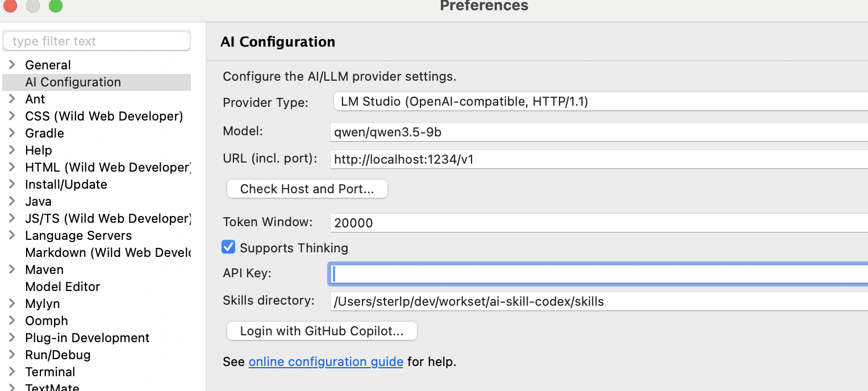The width and height of the screenshot is (868, 391).
Task: Click Login with GitHub Copilot button
Action: click(x=322, y=331)
